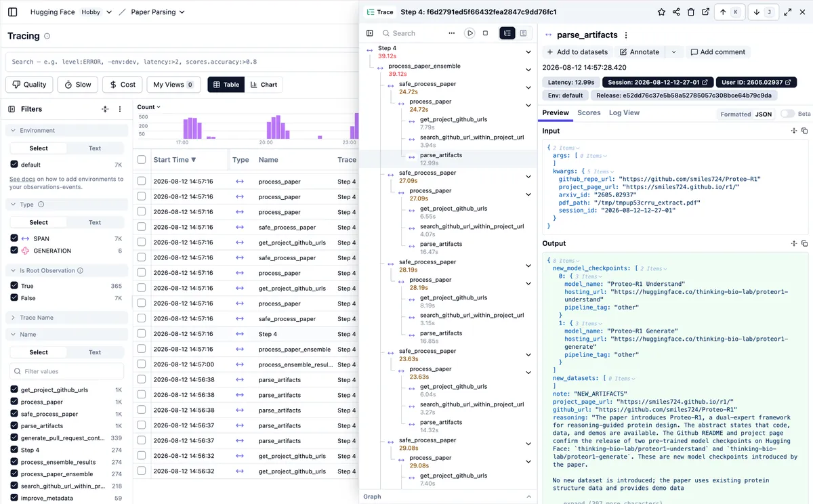Focus the Name filter values input
Screen dimensions: 813x504
66,371
